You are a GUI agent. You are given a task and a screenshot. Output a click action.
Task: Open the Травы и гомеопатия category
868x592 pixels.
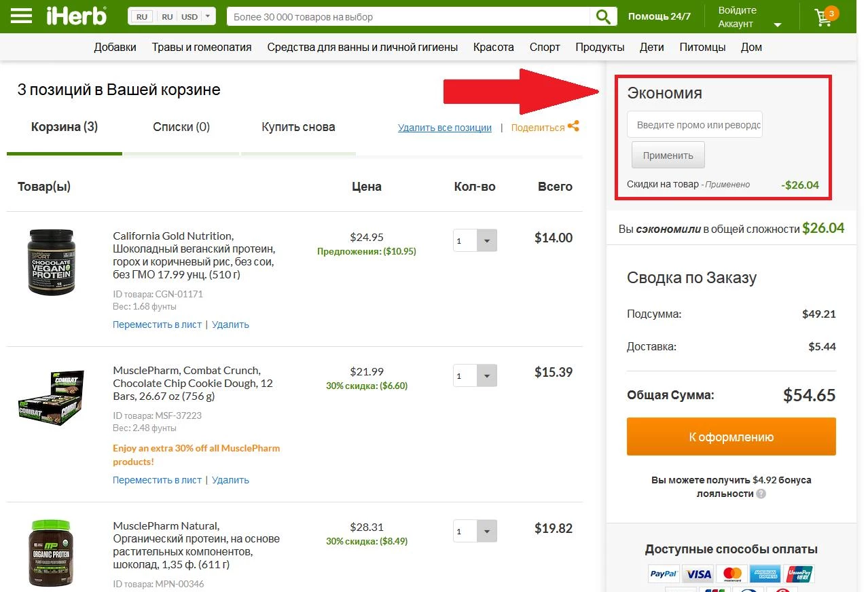[x=202, y=47]
